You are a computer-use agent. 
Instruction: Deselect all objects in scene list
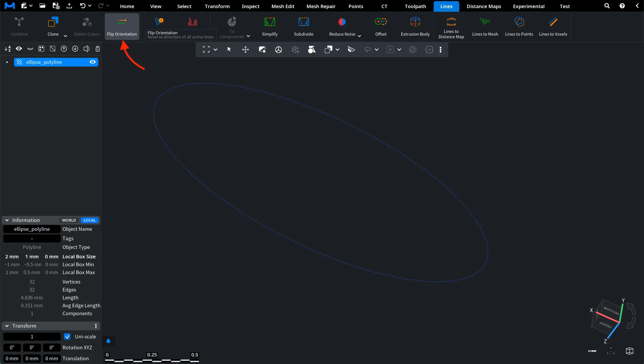point(53,49)
